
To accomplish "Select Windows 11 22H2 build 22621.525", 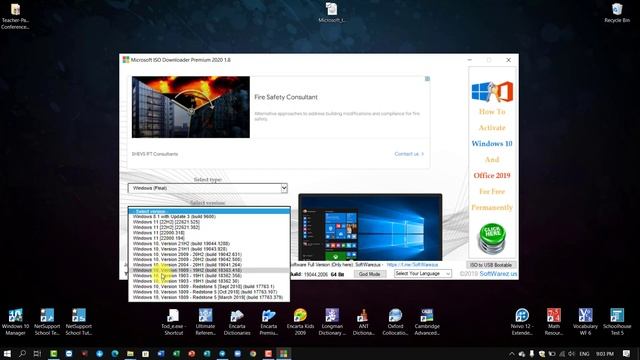I will (209, 222).
